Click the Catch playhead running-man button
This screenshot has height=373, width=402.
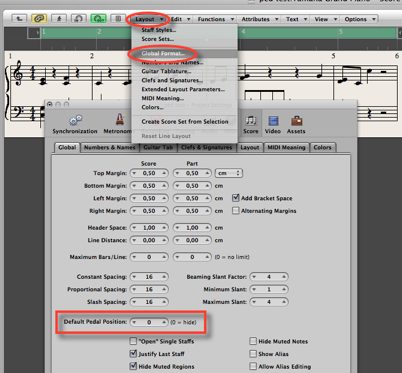click(x=59, y=19)
